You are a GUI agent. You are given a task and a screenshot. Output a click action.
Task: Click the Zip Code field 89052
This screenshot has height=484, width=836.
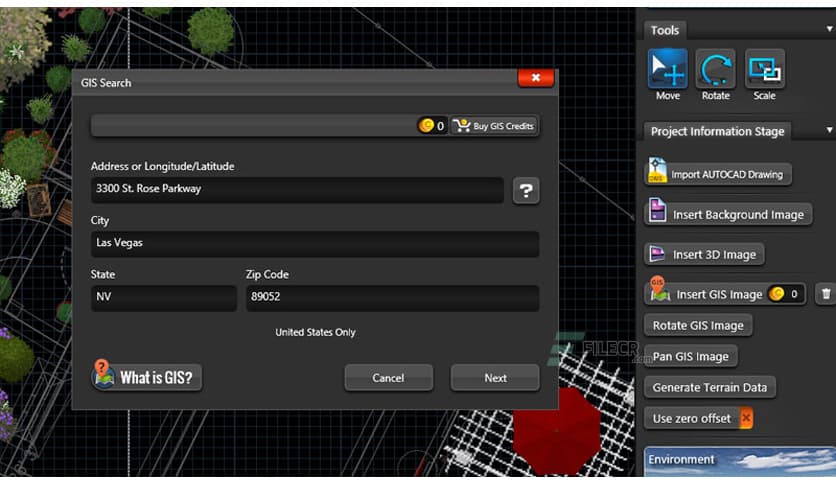[x=392, y=297]
